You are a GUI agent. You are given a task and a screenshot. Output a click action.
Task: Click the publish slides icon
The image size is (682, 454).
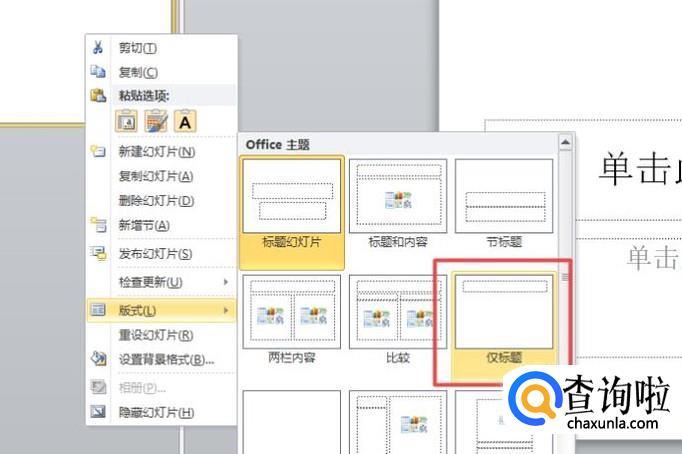tap(98, 253)
